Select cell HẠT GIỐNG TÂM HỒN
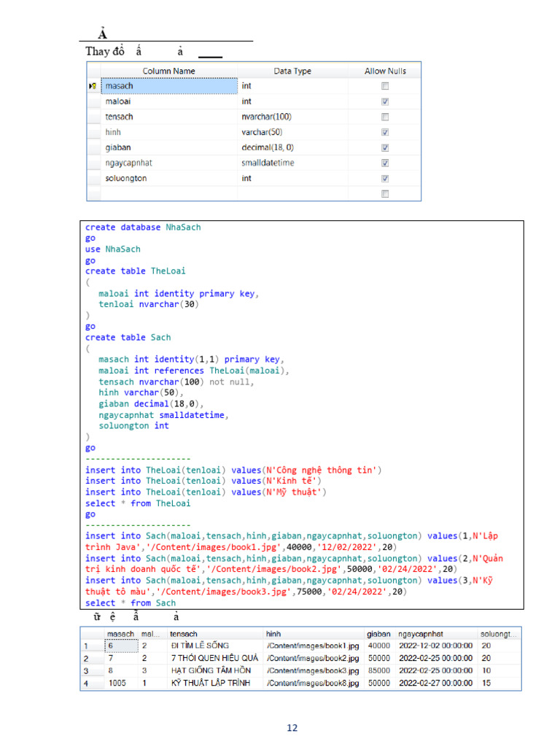 216,671
